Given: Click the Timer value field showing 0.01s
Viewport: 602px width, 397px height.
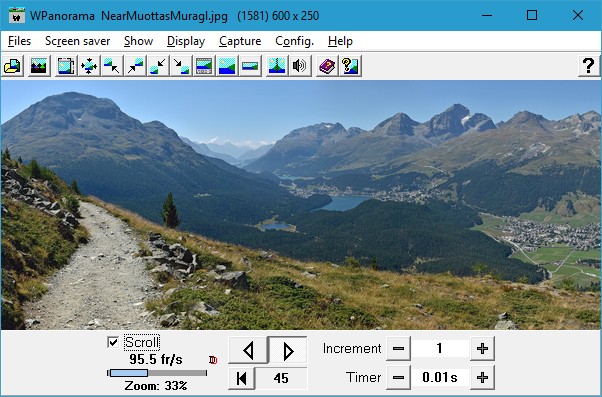Looking at the screenshot, I should [x=440, y=377].
